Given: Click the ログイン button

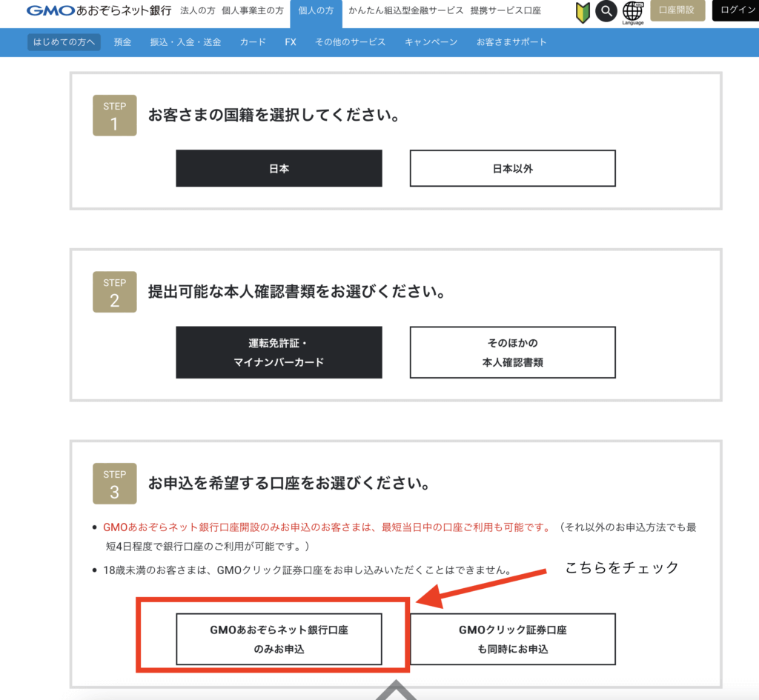Looking at the screenshot, I should 736,10.
